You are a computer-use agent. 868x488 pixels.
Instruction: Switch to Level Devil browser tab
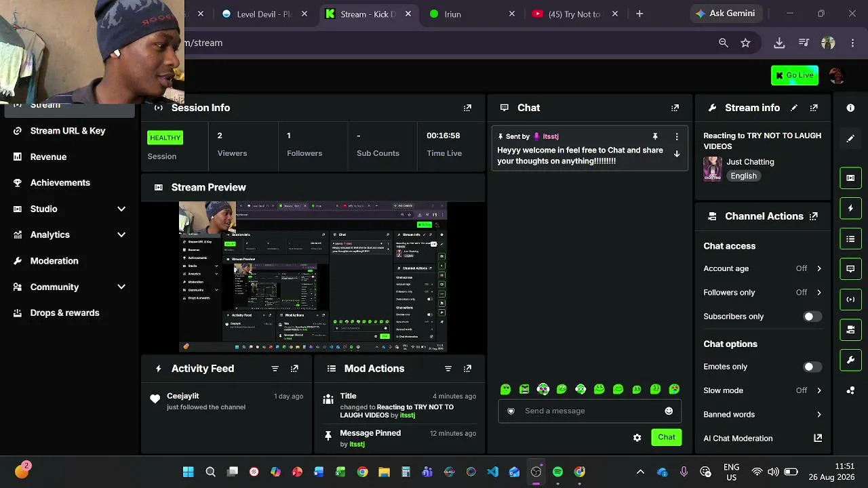(x=264, y=14)
